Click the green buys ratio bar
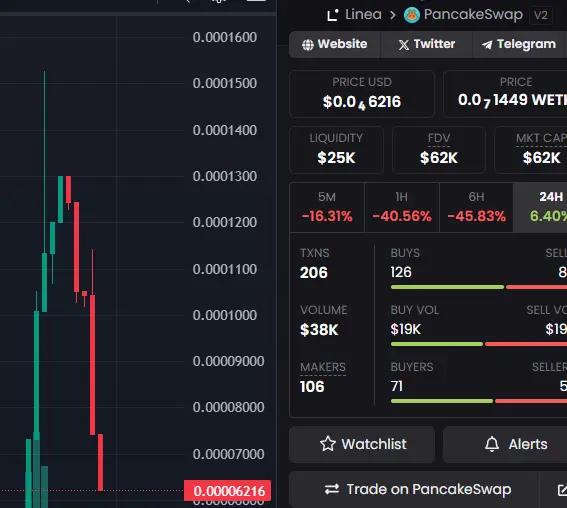Screen dimensions: 567x508 pos(447,287)
